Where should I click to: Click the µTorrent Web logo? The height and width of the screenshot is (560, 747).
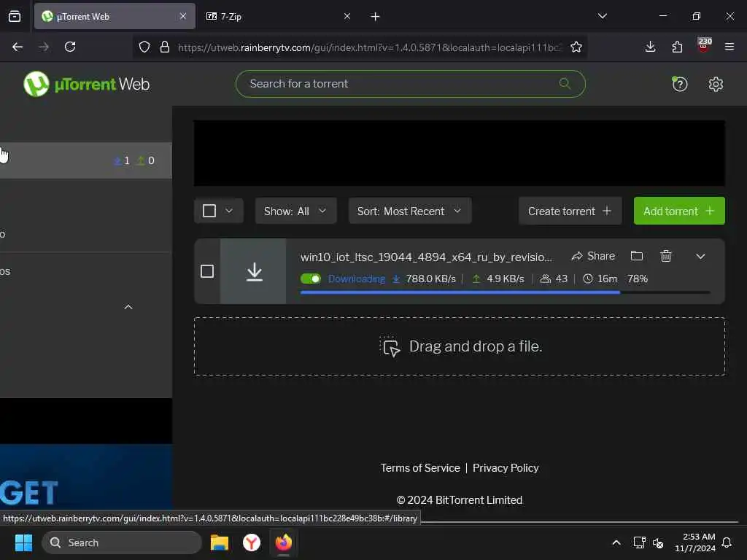pos(86,84)
